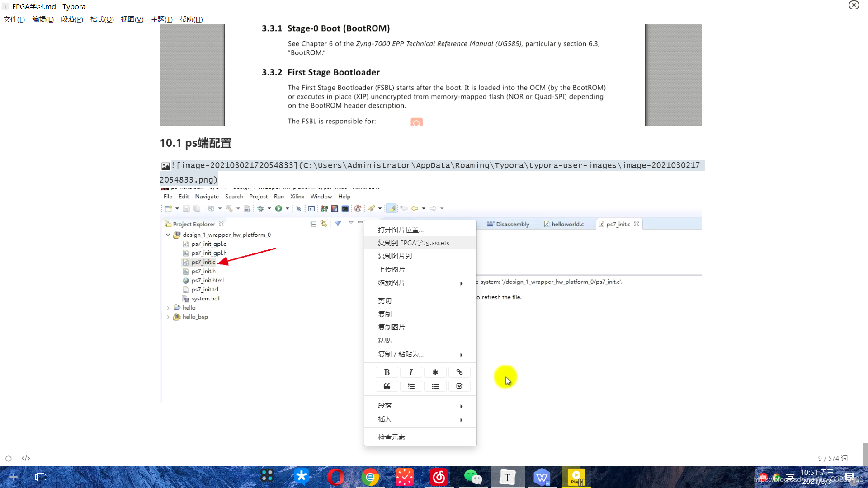This screenshot has height=488, width=868.
Task: Select the plain 复制 context menu entry
Action: [420, 314]
